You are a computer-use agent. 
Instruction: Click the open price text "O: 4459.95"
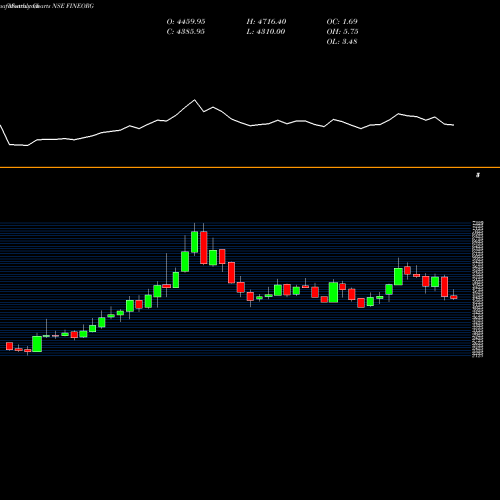tap(186, 22)
